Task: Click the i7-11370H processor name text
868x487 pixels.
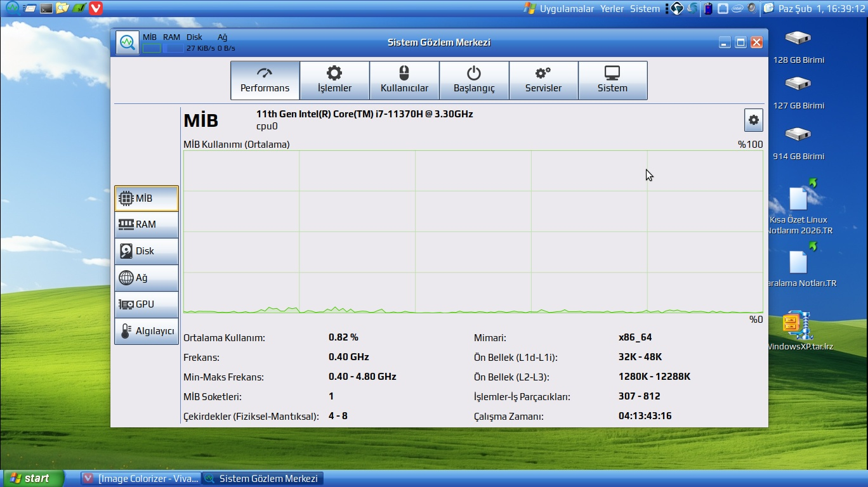Action: pos(365,114)
